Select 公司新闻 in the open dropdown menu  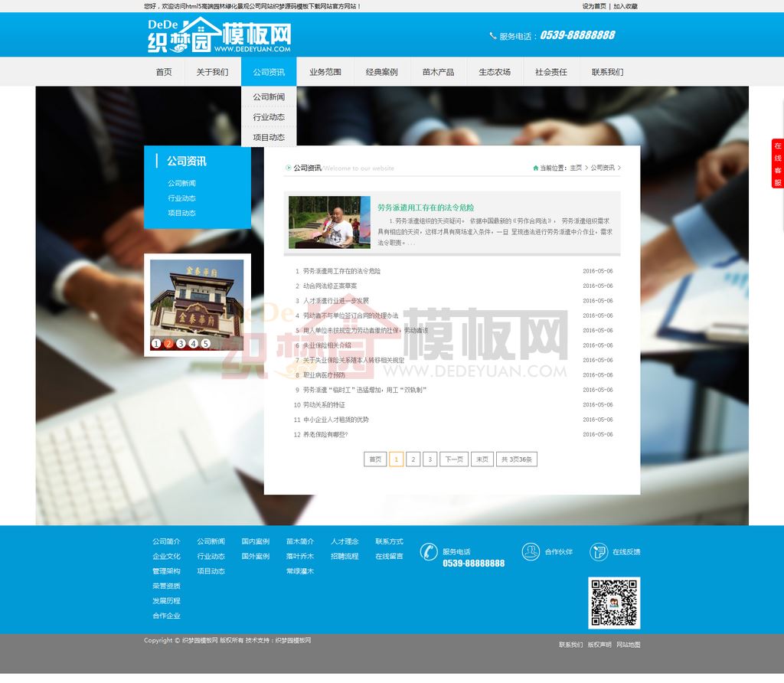(269, 97)
